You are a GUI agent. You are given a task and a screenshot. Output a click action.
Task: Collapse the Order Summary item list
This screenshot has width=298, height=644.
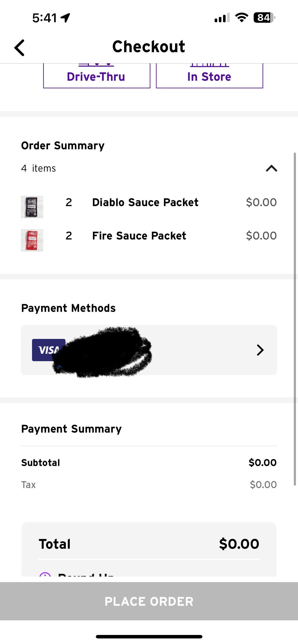tap(271, 169)
